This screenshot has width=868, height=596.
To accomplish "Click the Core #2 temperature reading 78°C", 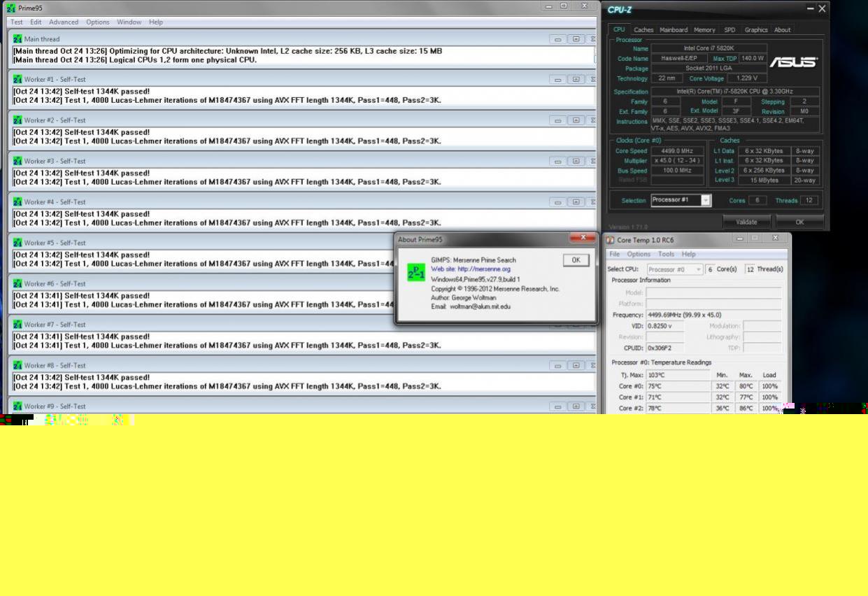I will (678, 409).
